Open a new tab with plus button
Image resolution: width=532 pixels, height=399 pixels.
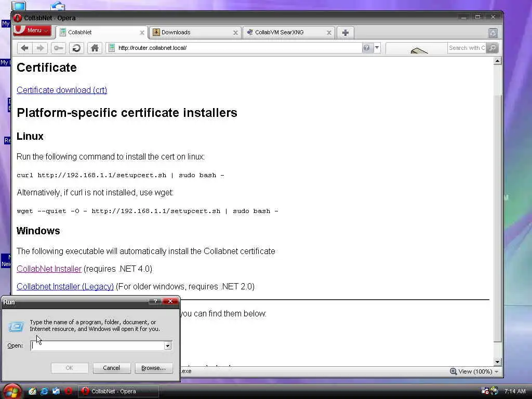coord(345,33)
